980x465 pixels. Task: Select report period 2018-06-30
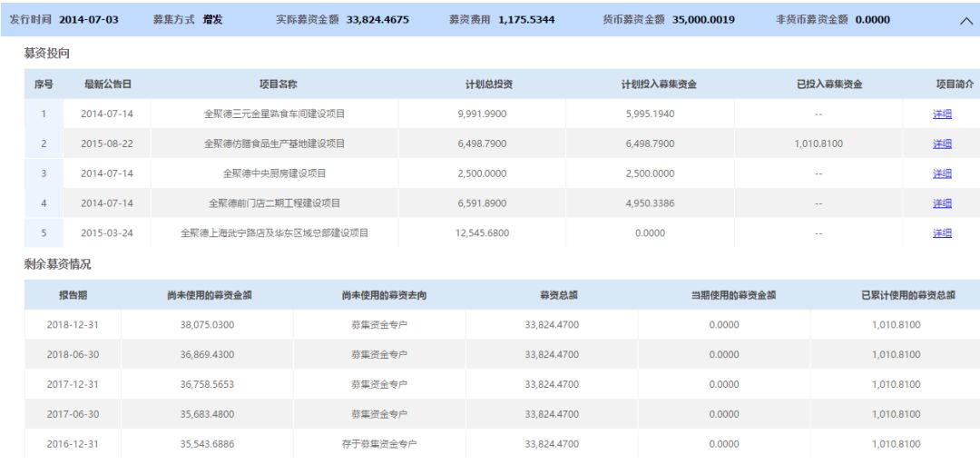[73, 355]
